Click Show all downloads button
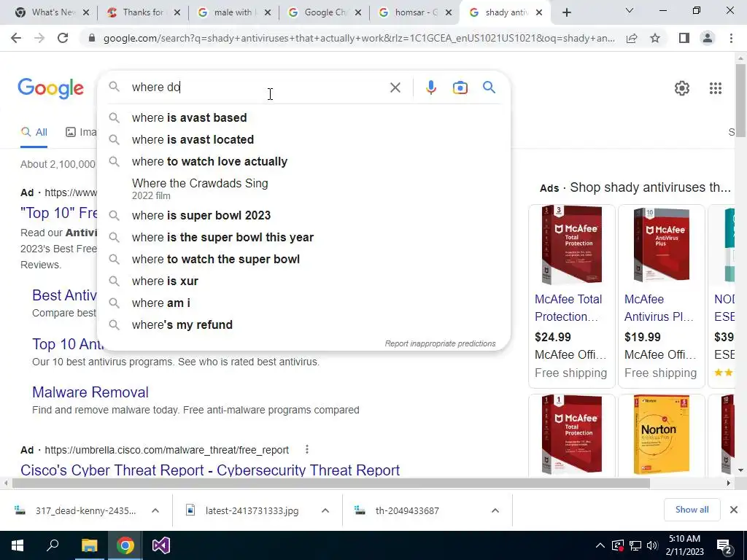The width and height of the screenshot is (747, 560). pyautogui.click(x=692, y=510)
